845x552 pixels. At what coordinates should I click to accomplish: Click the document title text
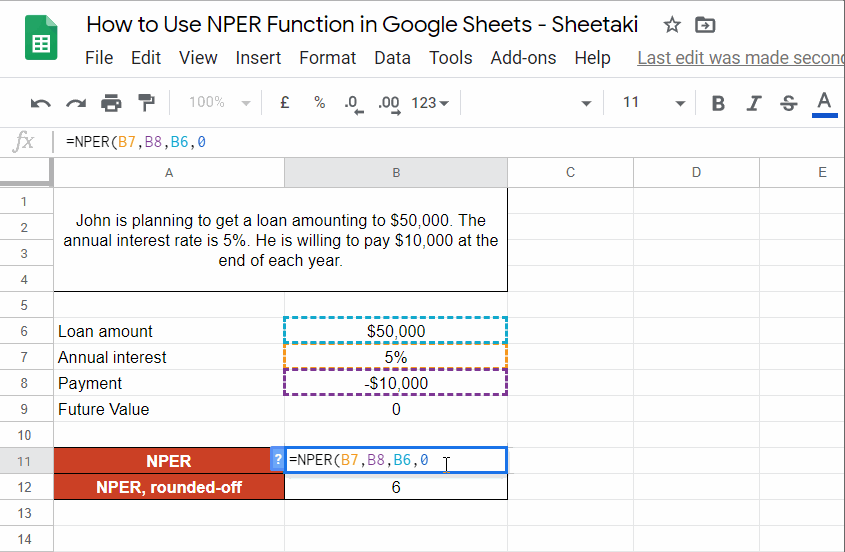[x=362, y=25]
